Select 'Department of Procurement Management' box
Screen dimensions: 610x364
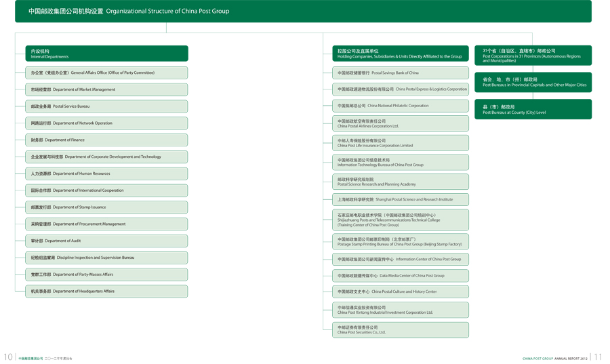[106, 224]
